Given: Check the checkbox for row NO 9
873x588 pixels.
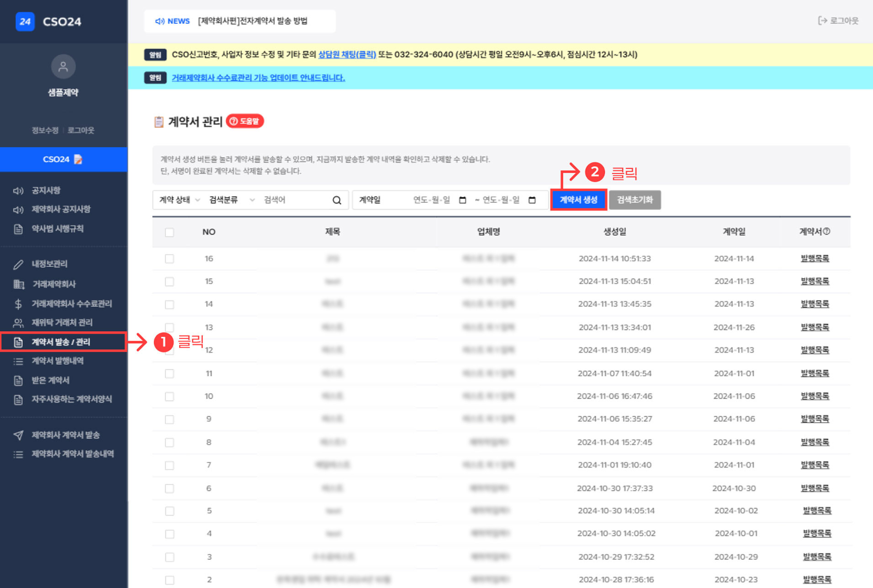Looking at the screenshot, I should click(169, 419).
